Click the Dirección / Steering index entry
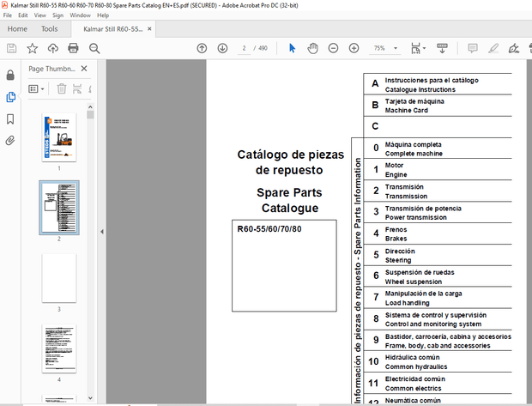Screen dimensions: 532x406 [x=438, y=255]
